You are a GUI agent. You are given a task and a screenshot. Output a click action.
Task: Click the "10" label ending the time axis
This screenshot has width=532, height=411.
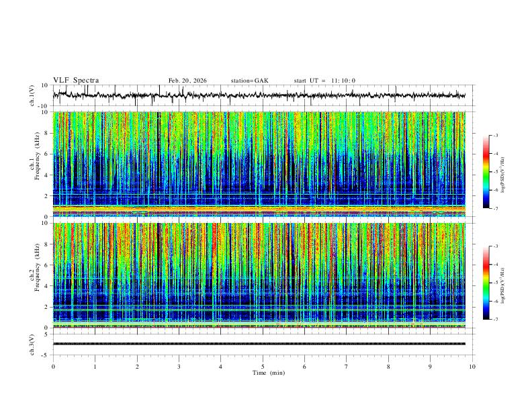(x=472, y=367)
